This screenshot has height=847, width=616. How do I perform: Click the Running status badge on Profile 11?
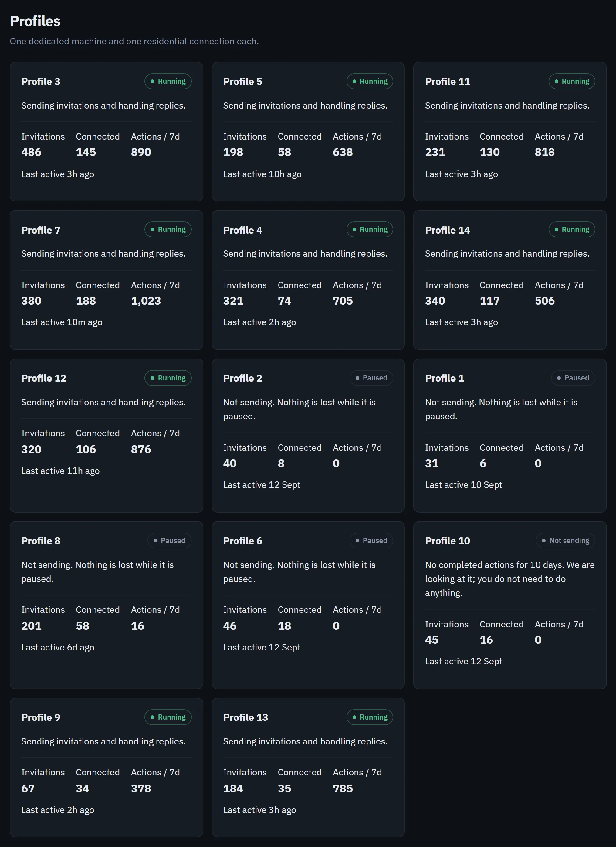click(x=572, y=81)
